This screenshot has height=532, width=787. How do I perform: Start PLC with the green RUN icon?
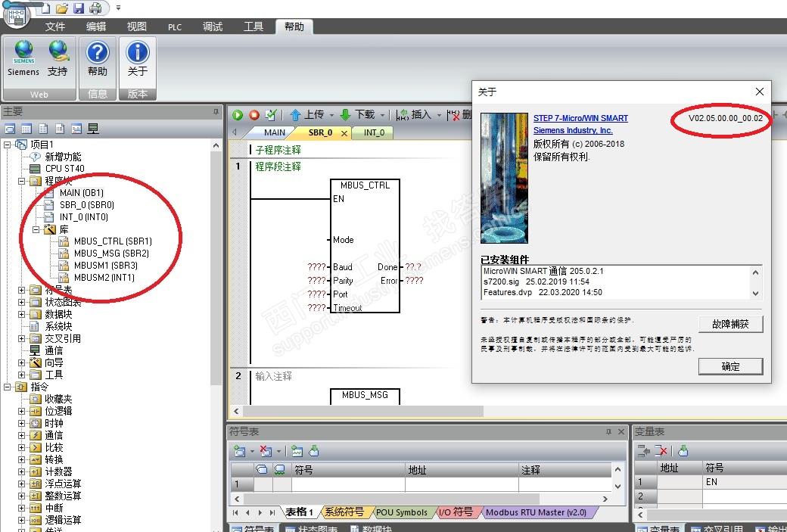238,115
